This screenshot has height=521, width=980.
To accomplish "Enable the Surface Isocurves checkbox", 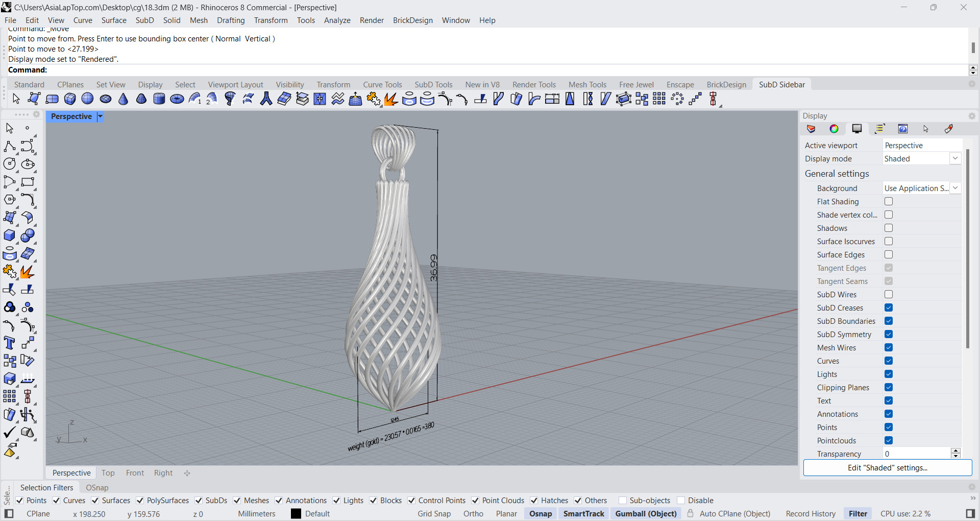I will [889, 241].
